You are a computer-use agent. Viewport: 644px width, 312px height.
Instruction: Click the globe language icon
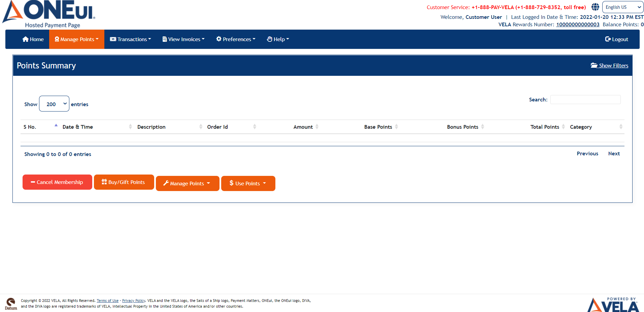point(595,7)
